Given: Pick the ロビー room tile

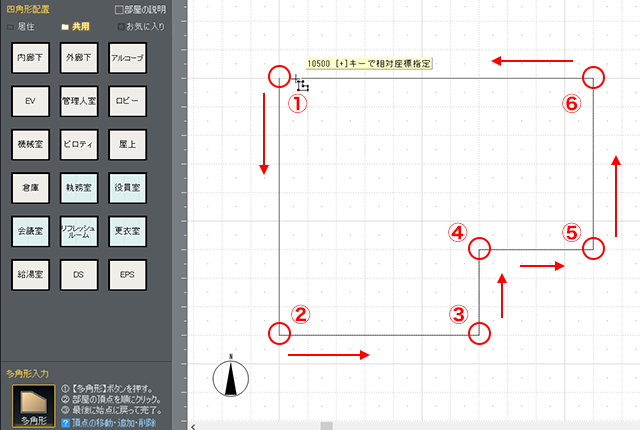Looking at the screenshot, I should pos(127,101).
